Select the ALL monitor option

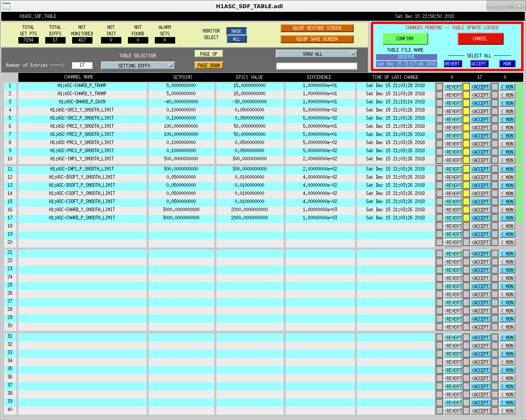[x=236, y=39]
